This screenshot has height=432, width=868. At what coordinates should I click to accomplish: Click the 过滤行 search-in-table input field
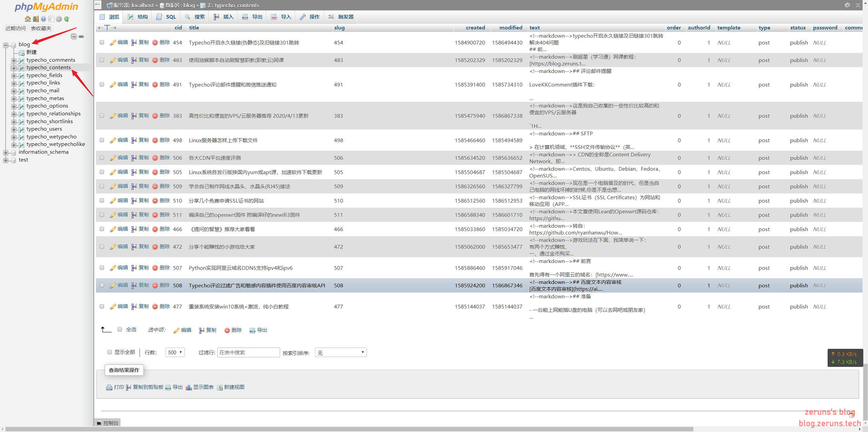tap(249, 352)
